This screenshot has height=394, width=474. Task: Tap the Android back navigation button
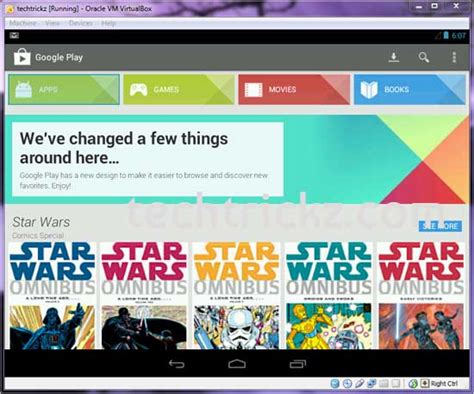coord(176,364)
